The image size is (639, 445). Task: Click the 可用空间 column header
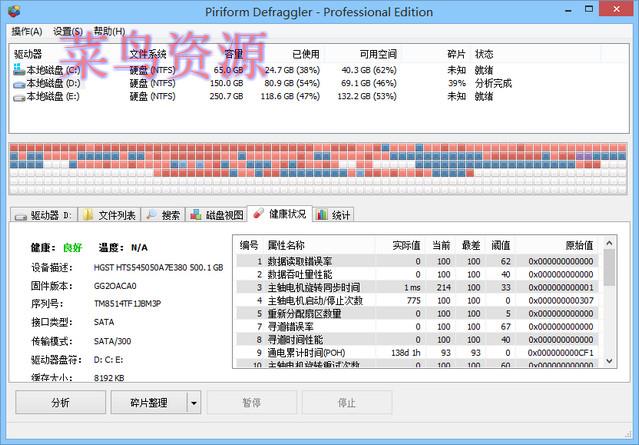(378, 54)
